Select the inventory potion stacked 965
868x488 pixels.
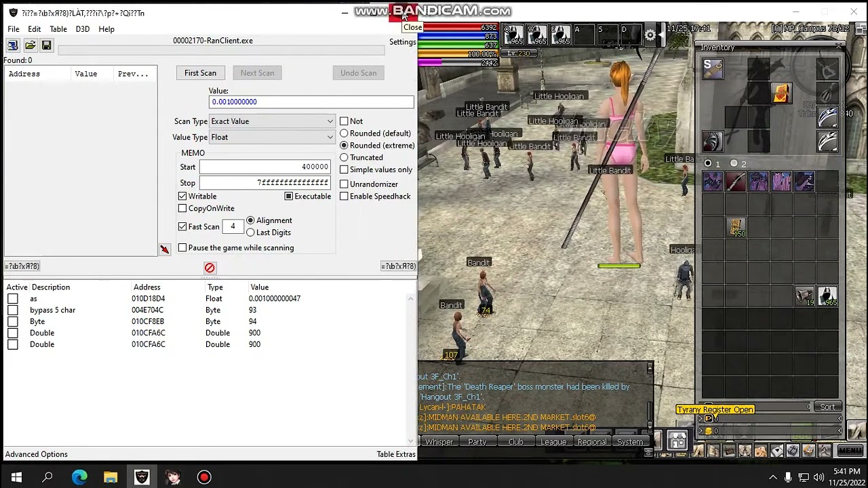pos(827,296)
